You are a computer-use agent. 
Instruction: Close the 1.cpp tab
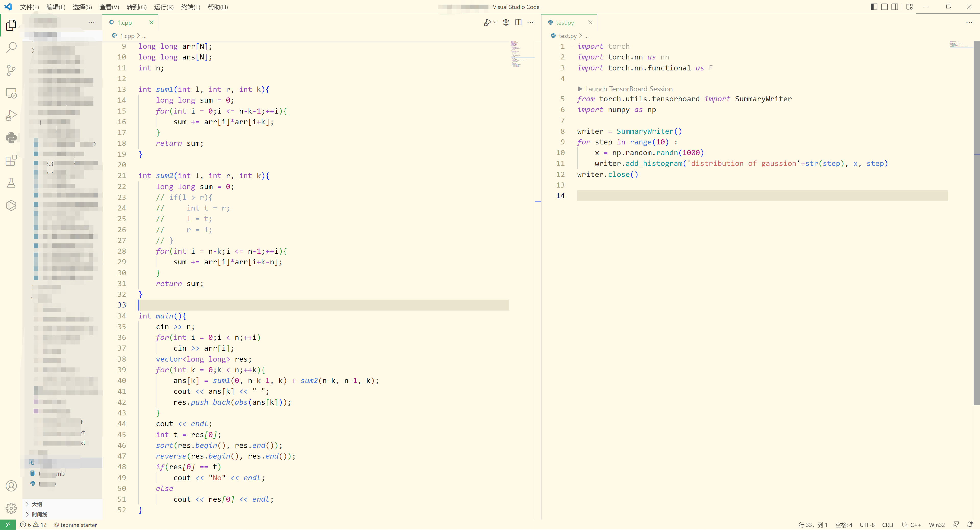151,22
